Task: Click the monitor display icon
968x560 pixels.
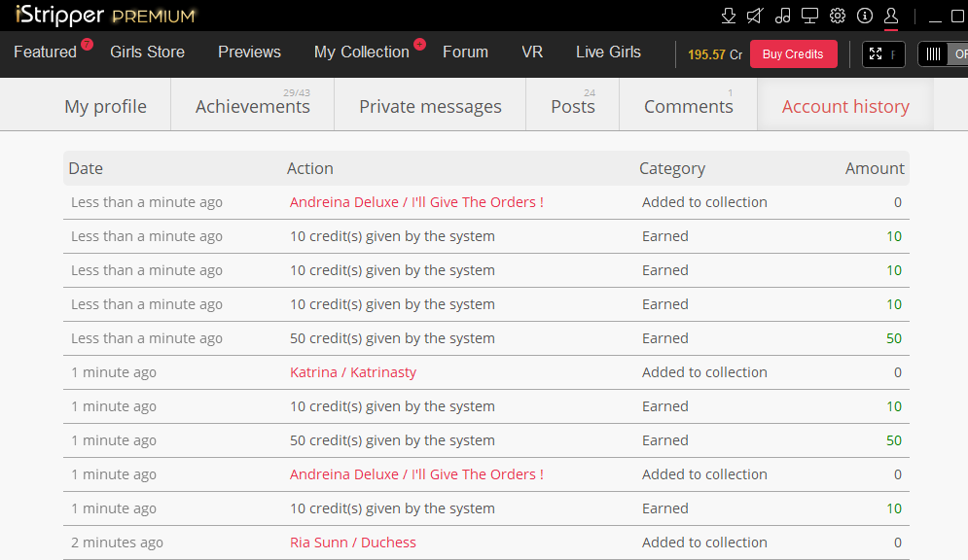Action: 809,16
